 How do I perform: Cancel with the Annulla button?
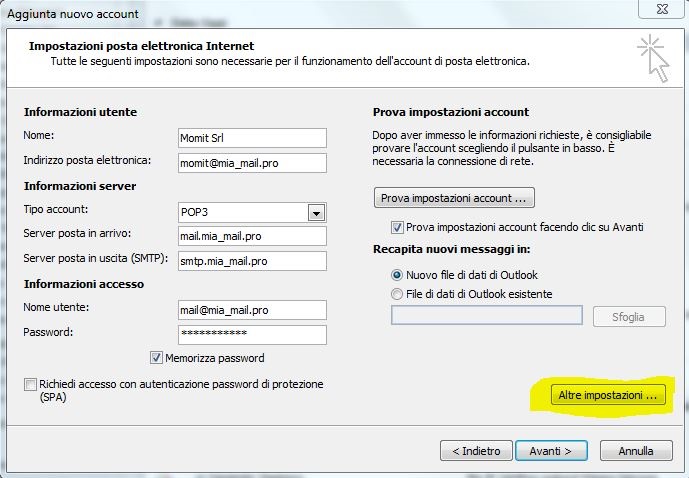(x=635, y=451)
